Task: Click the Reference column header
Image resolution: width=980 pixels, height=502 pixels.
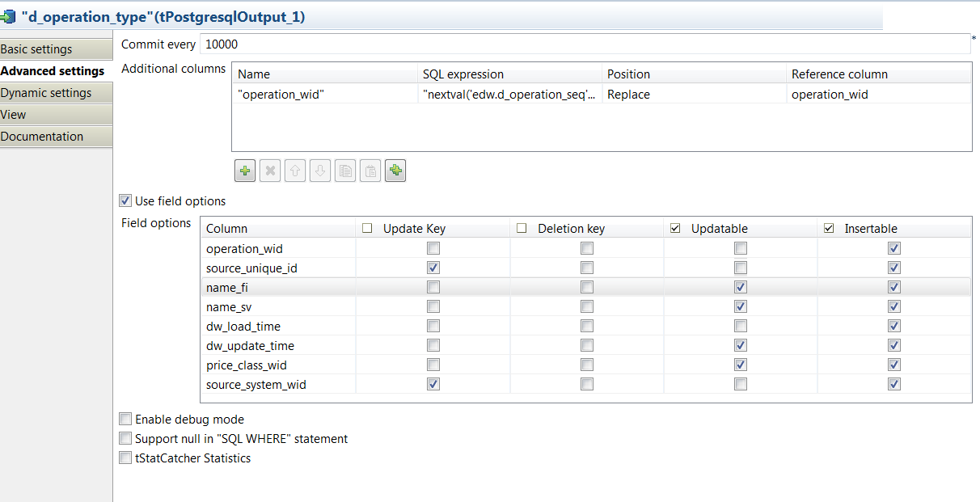Action: click(x=879, y=74)
